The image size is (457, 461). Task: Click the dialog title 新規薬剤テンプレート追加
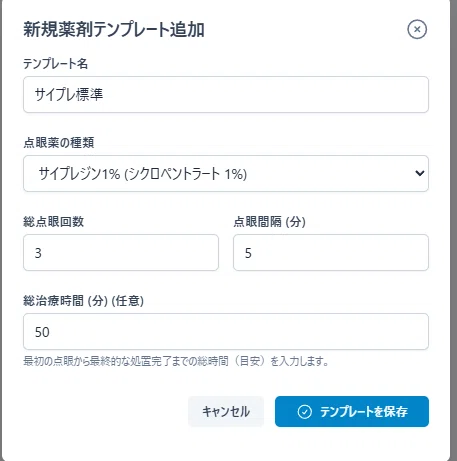click(114, 29)
